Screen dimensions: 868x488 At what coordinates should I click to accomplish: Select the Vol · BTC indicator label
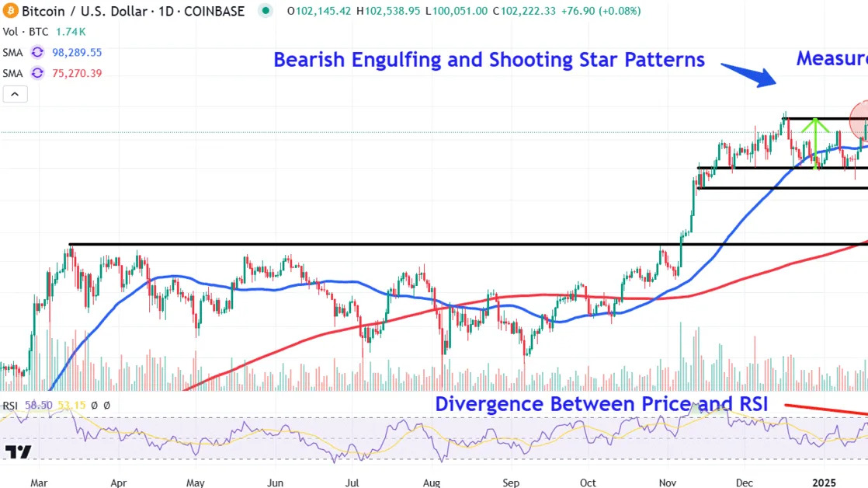click(26, 32)
